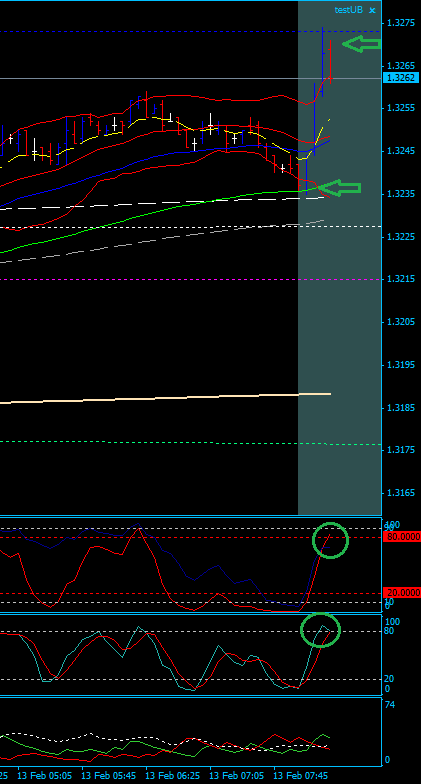Select the magenta dashed horizontal level line
The width and height of the screenshot is (421, 784).
(x=190, y=279)
